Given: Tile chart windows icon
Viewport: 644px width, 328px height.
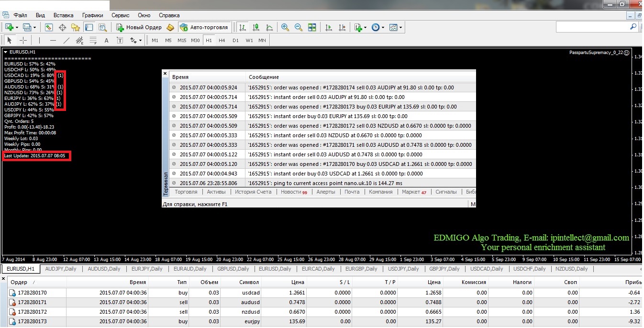Looking at the screenshot, I should click(x=312, y=27).
